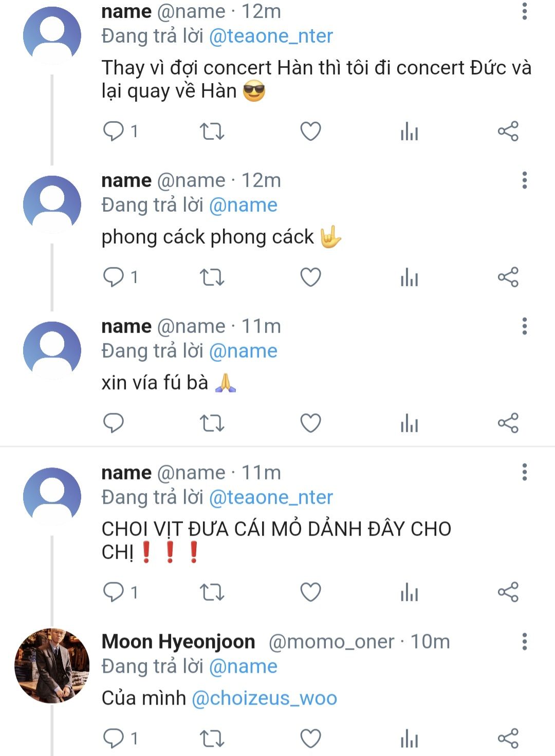
Task: Open more options for concert tweet
Action: [524, 11]
